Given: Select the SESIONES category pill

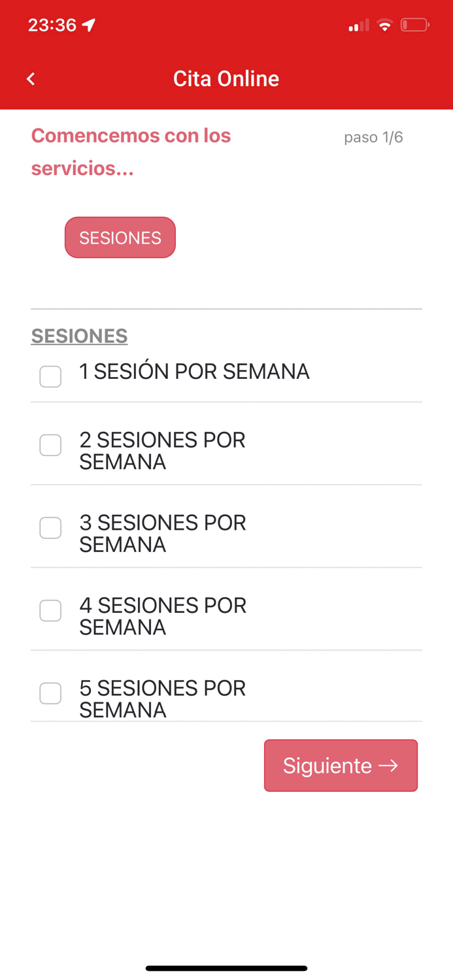Looking at the screenshot, I should coord(120,237).
